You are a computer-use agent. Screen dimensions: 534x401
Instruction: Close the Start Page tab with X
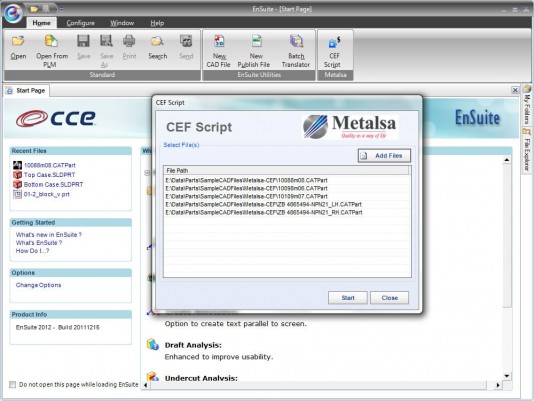pos(515,90)
